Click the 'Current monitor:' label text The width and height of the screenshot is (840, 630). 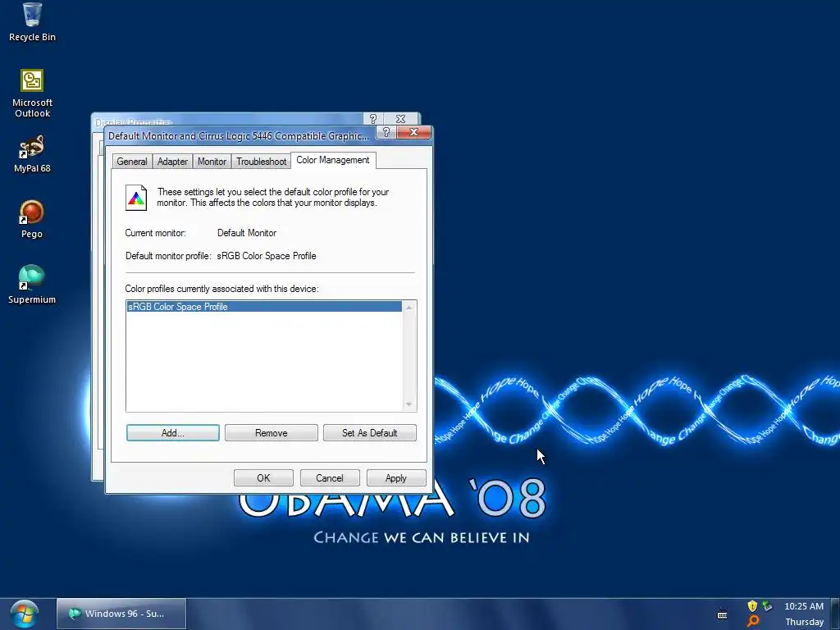(x=155, y=233)
